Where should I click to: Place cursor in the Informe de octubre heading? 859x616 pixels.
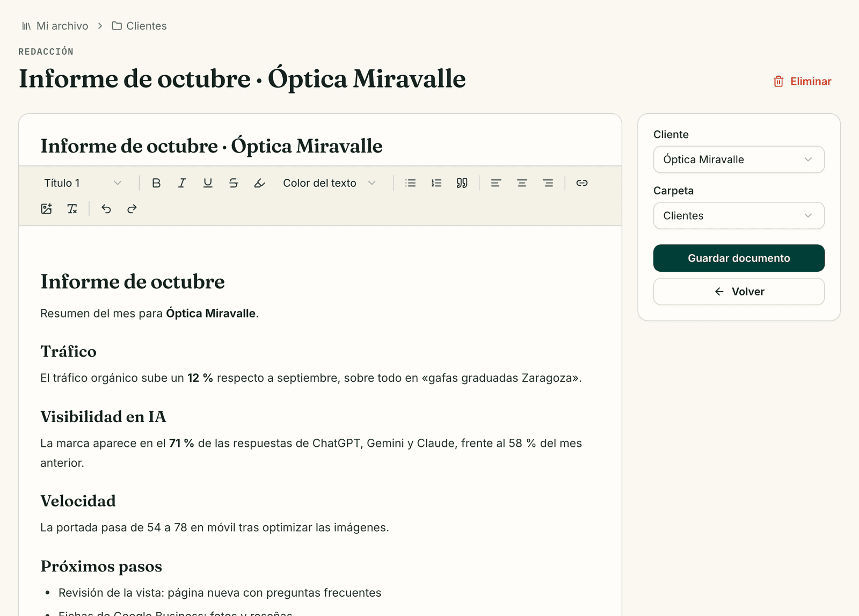pos(133,281)
